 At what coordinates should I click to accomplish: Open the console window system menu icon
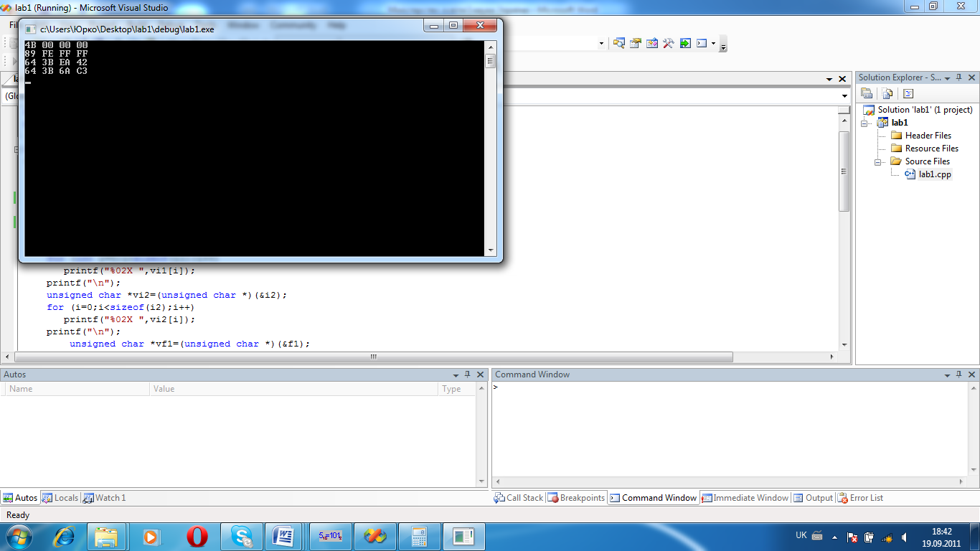coord(30,29)
